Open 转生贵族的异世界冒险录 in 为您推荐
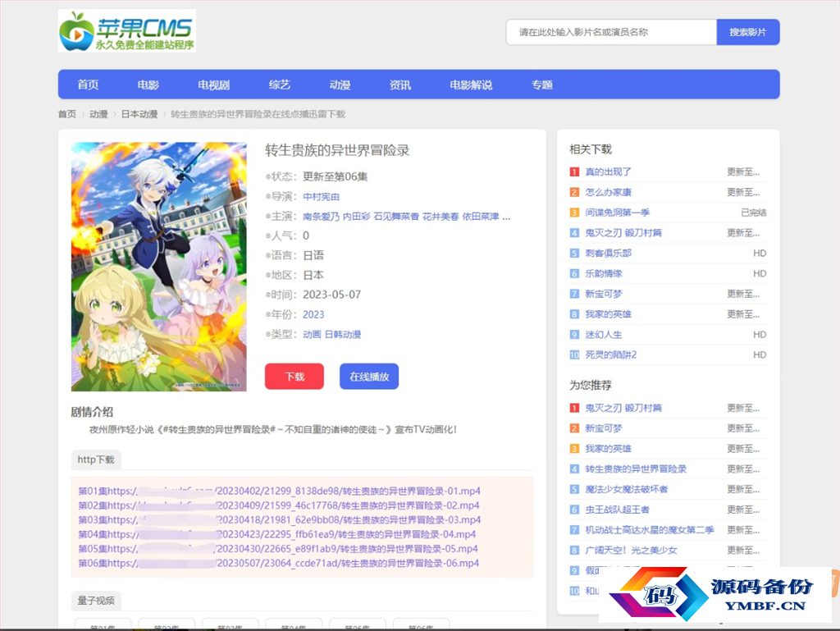The image size is (840, 631). 636,469
